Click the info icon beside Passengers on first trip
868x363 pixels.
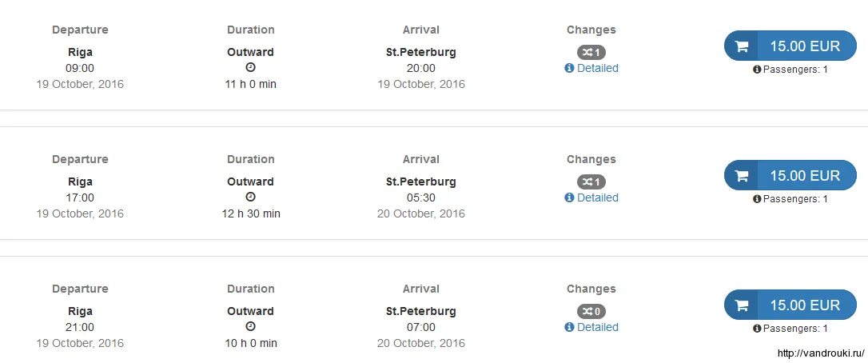(x=757, y=70)
